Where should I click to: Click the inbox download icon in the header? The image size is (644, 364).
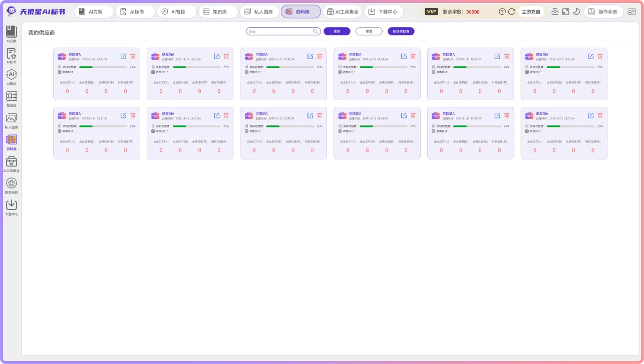(x=555, y=12)
